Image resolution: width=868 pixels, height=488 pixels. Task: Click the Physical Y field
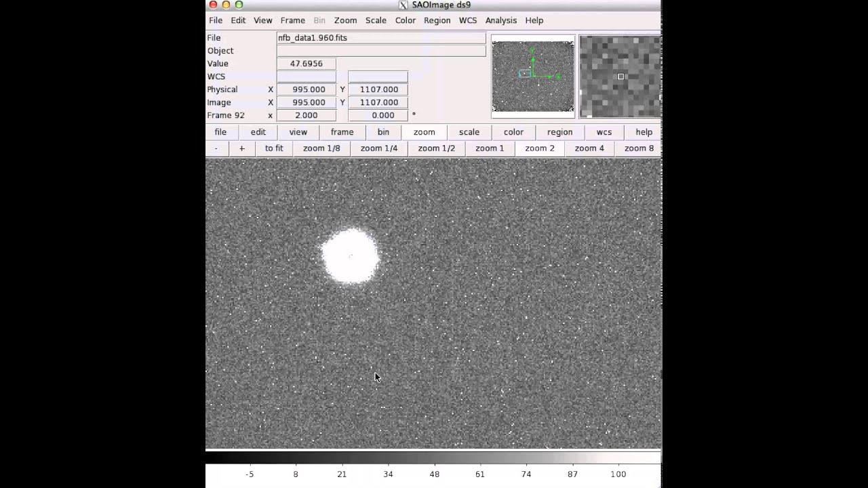click(x=378, y=89)
